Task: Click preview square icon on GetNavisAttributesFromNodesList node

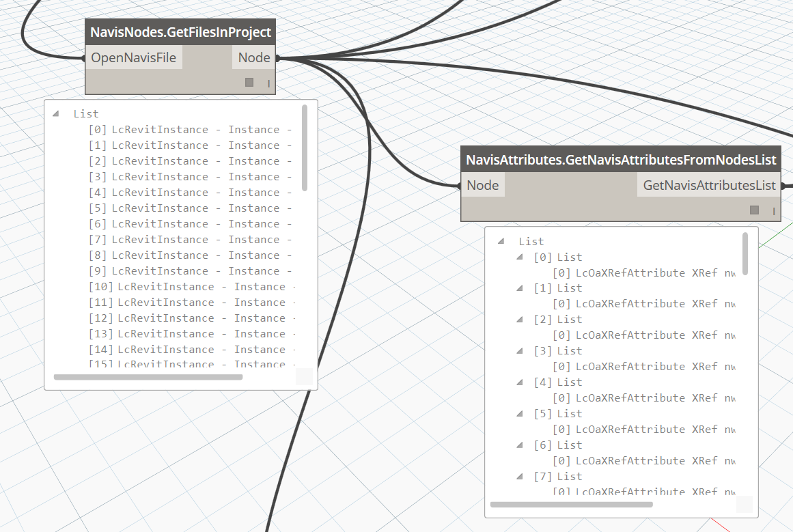Action: [x=754, y=210]
